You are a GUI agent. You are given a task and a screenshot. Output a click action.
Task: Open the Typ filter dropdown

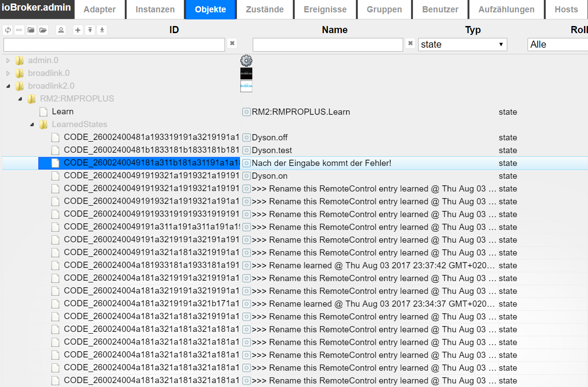click(462, 45)
